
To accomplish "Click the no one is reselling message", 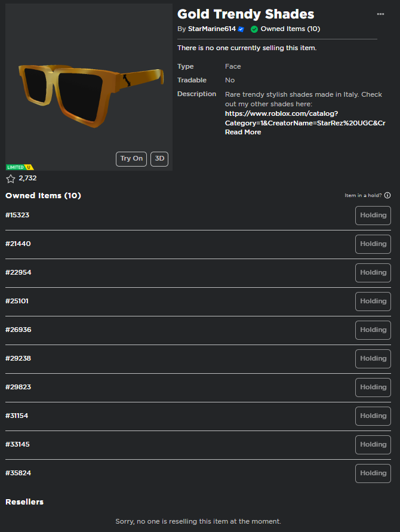I will point(198,521).
